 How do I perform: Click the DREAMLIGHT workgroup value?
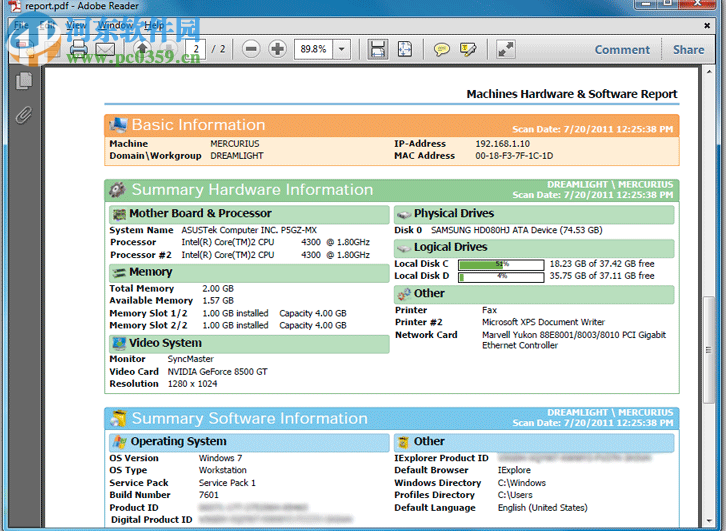tap(237, 156)
